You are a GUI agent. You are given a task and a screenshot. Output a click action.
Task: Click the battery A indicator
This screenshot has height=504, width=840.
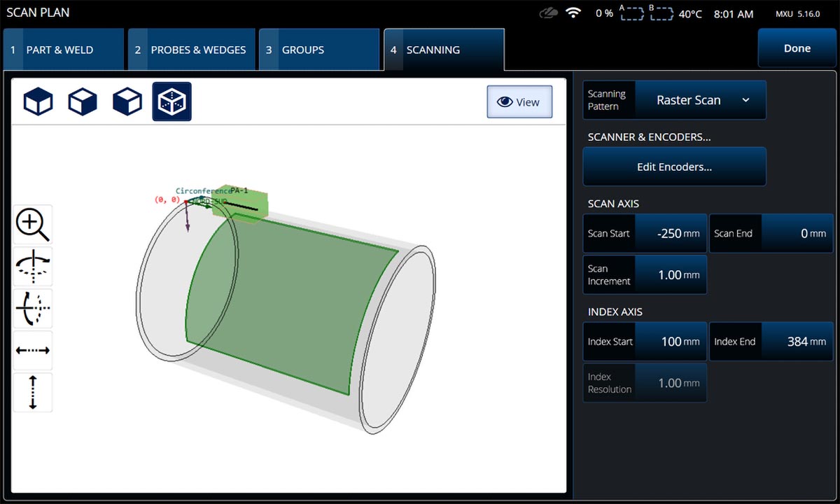pos(631,14)
